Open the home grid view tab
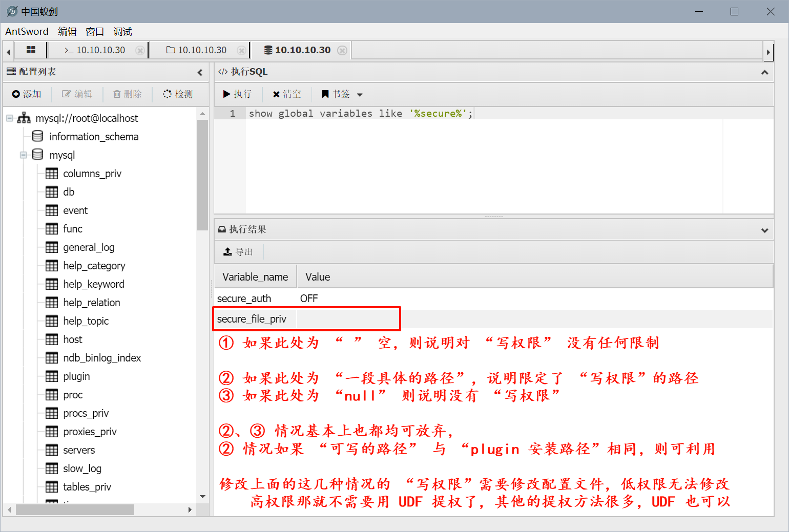The image size is (789, 532). [31, 50]
